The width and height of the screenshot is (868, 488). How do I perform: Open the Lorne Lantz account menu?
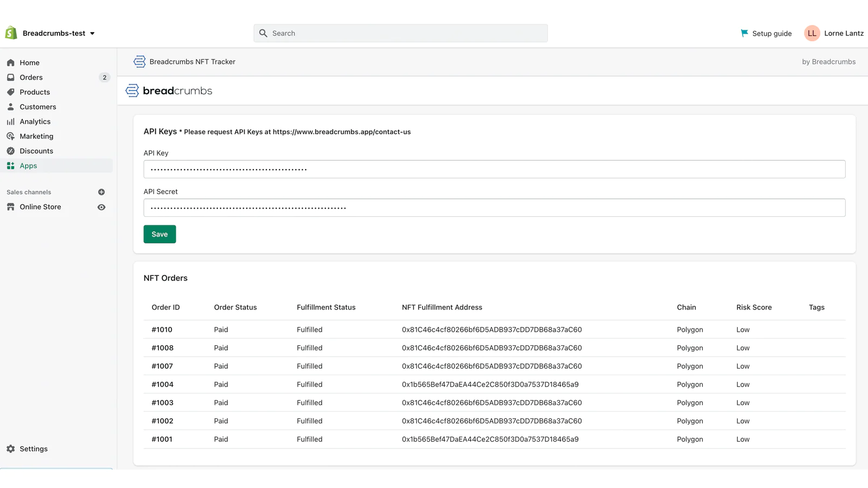coord(844,33)
